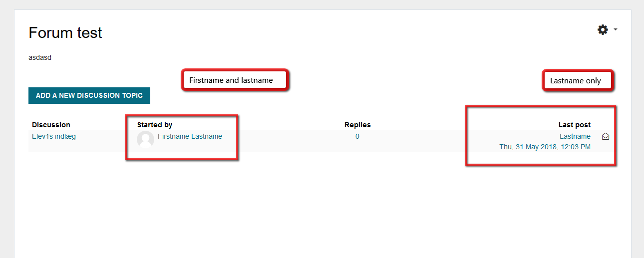The width and height of the screenshot is (644, 258).
Task: Open the forum settings gear menu
Action: 603,30
